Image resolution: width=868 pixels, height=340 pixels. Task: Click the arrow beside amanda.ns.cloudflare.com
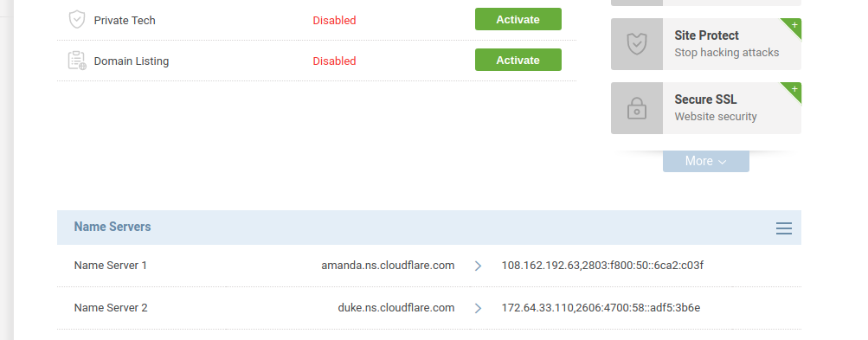click(479, 266)
